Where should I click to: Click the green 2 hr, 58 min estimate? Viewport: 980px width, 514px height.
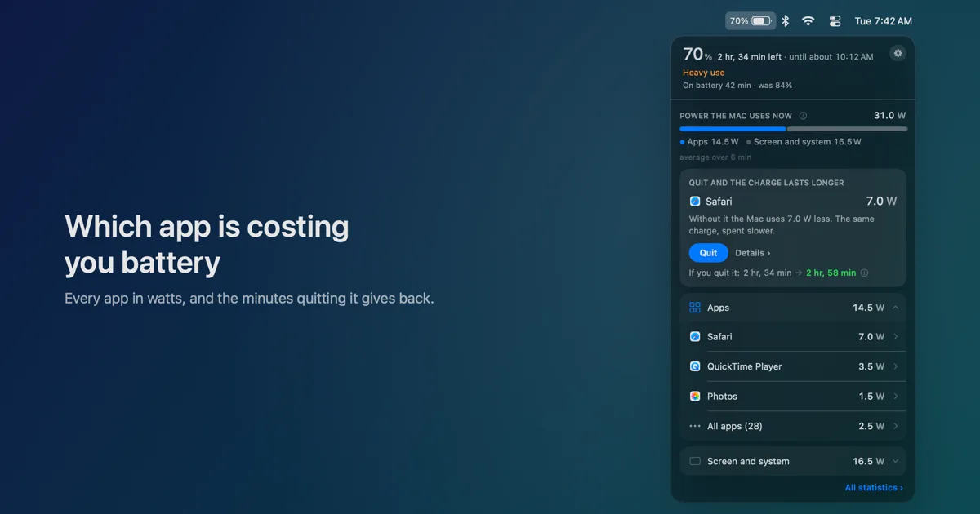(x=831, y=273)
